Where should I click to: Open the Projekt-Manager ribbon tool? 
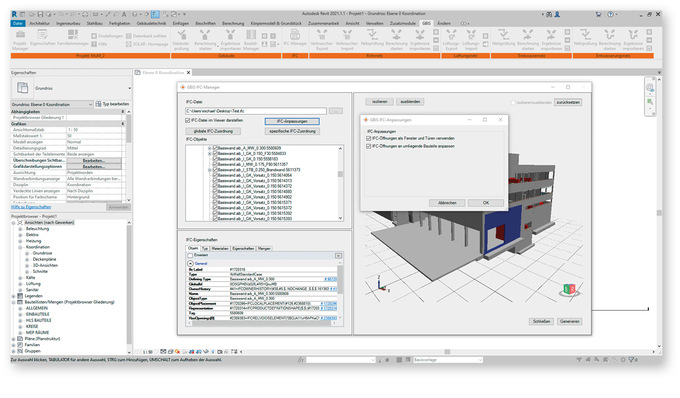tap(20, 40)
